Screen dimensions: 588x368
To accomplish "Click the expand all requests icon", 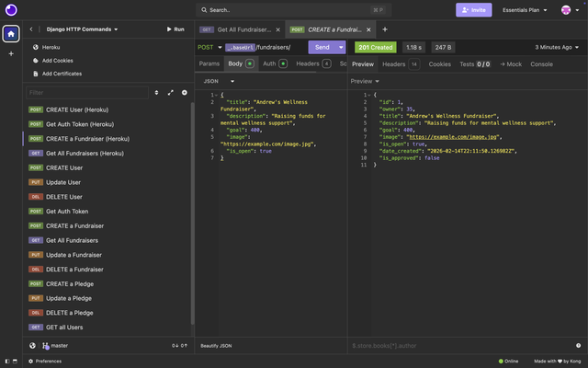I will [x=171, y=92].
